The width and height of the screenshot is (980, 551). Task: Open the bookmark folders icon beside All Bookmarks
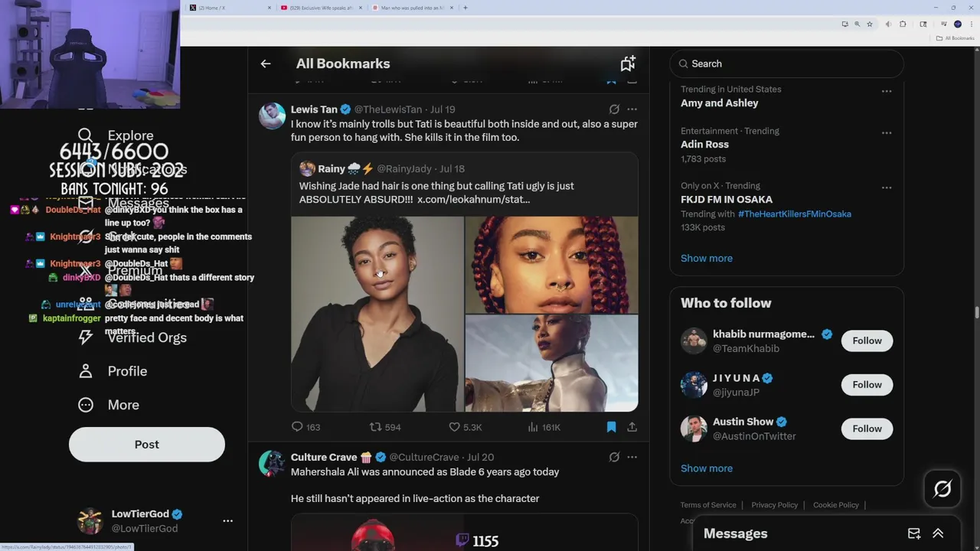[628, 64]
